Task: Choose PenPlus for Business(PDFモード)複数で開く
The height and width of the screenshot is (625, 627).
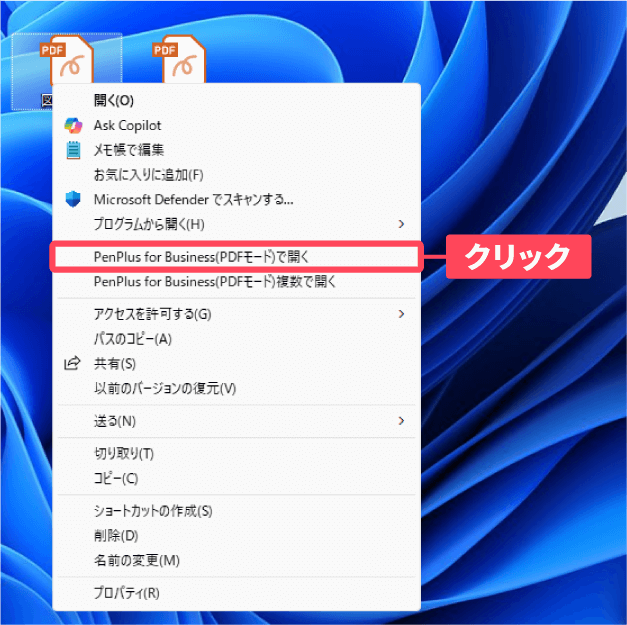Action: pos(215,282)
